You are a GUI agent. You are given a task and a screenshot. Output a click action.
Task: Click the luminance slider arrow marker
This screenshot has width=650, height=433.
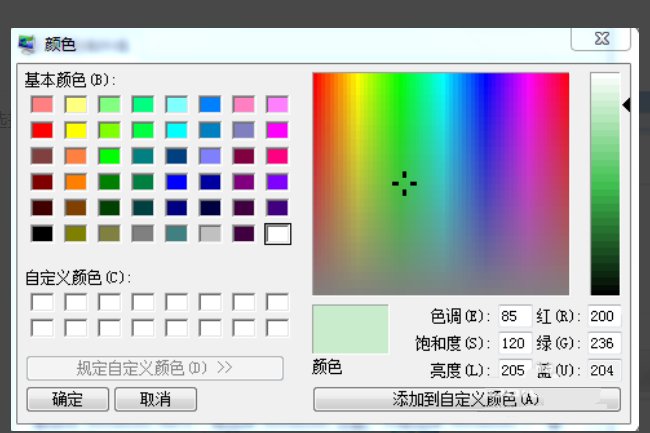click(x=627, y=105)
